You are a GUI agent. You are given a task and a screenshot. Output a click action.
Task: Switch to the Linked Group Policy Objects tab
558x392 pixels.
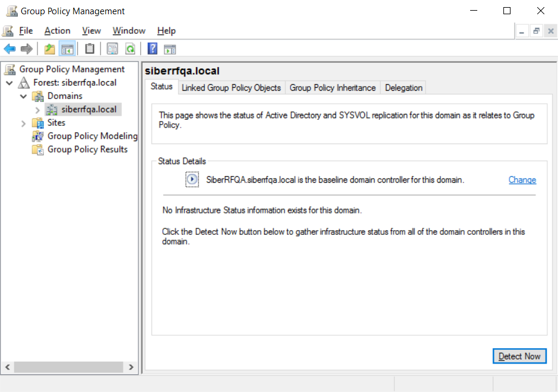coord(231,88)
